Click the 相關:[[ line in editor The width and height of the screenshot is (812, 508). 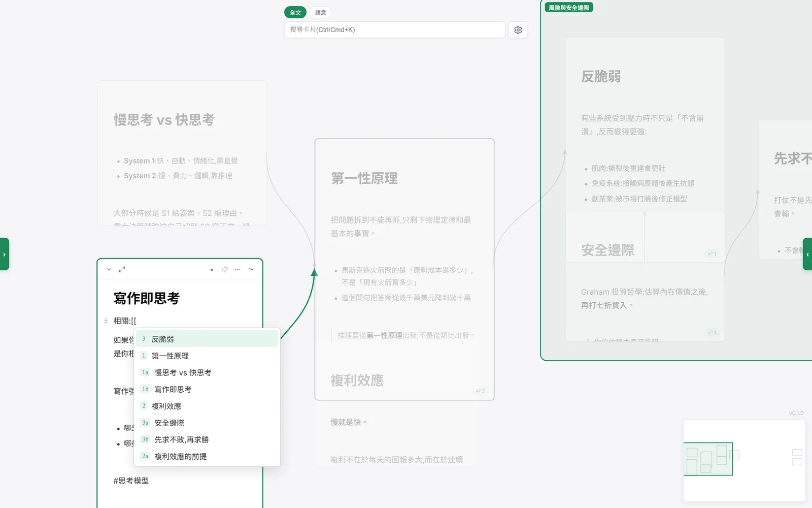tap(125, 321)
